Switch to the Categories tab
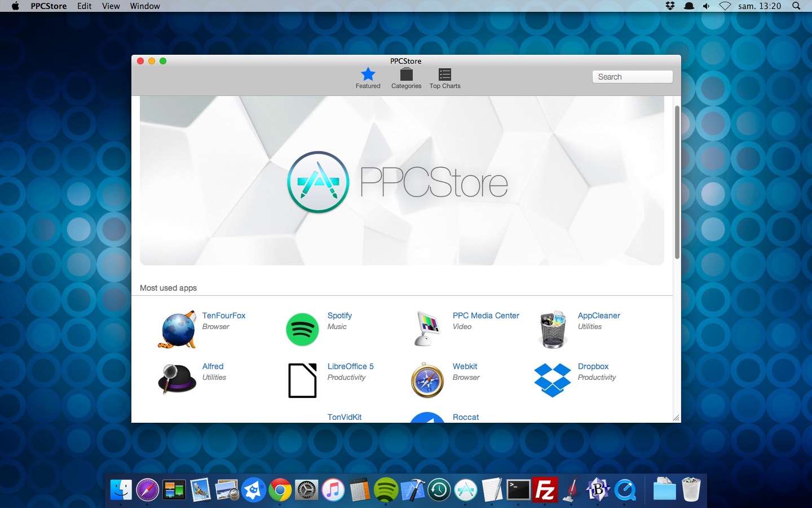The height and width of the screenshot is (508, 812). [x=406, y=78]
